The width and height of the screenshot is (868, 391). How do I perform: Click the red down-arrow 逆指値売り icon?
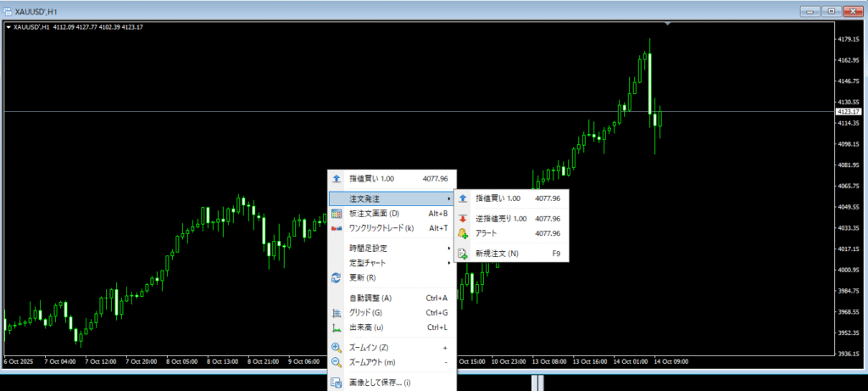[463, 219]
